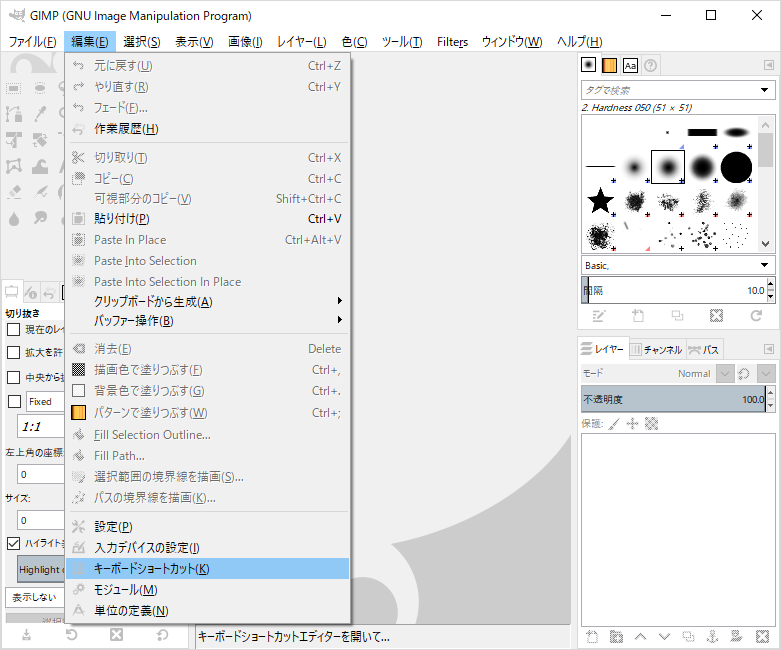Viewport: 781px width, 650px height.
Task: Increase the 間隔 spacing value stepper
Action: tap(771, 284)
